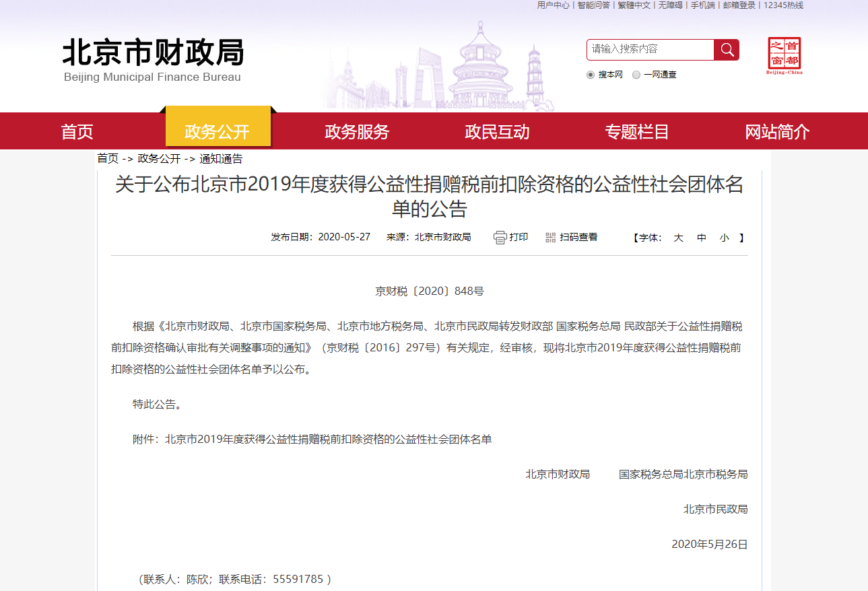The height and width of the screenshot is (591, 868).
Task: Click the 扫码查看 text link
Action: click(578, 238)
